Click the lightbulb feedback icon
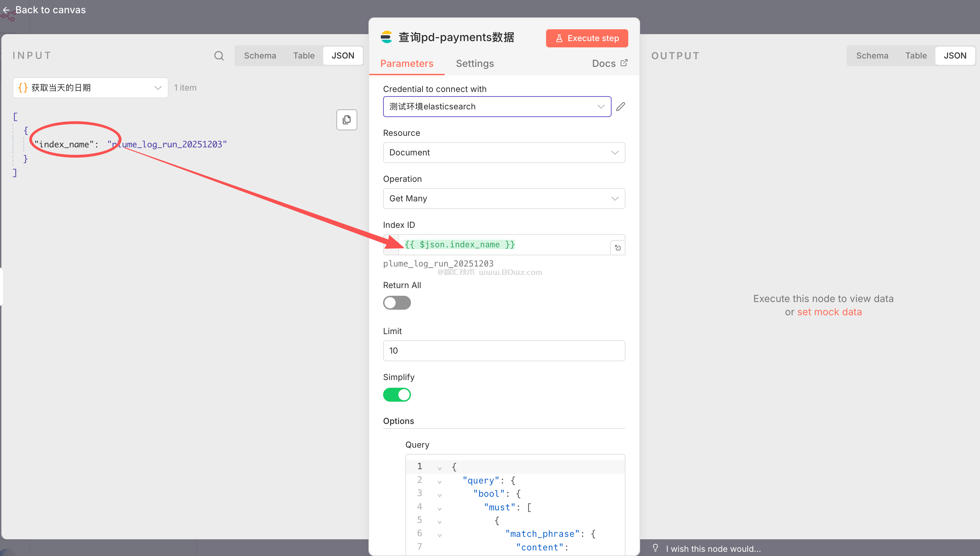Viewport: 980px width, 556px height. pyautogui.click(x=655, y=548)
